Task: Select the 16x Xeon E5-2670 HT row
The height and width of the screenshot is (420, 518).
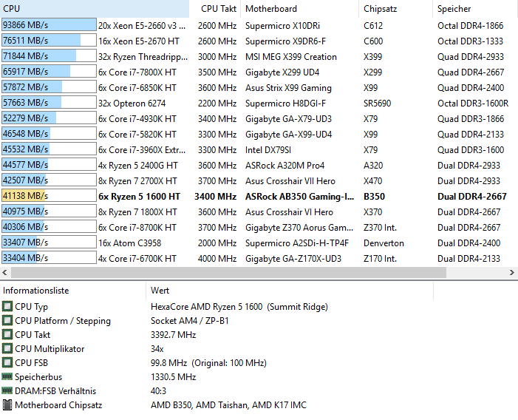Action: coord(259,41)
